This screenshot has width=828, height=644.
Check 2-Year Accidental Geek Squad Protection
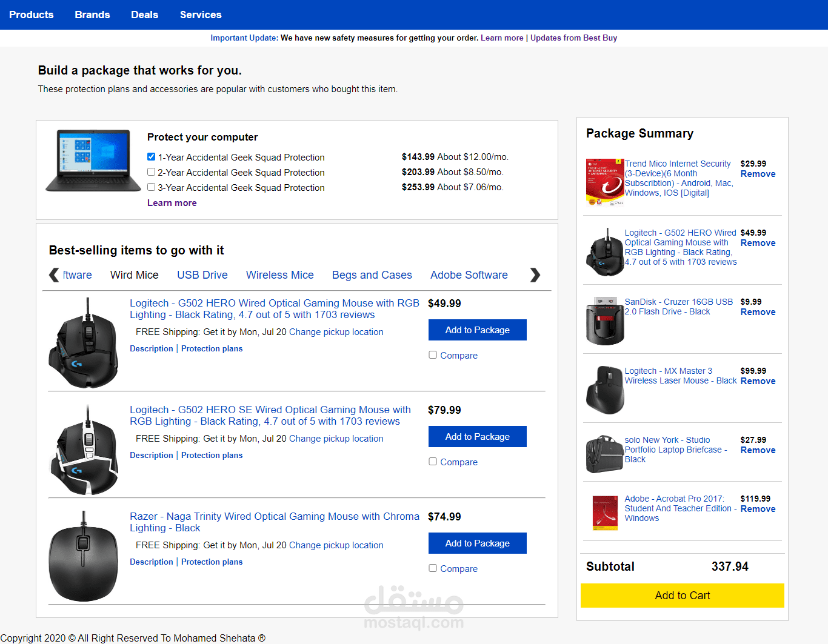[152, 172]
